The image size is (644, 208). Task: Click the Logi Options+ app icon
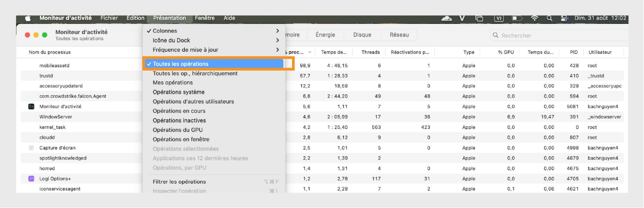(31, 179)
